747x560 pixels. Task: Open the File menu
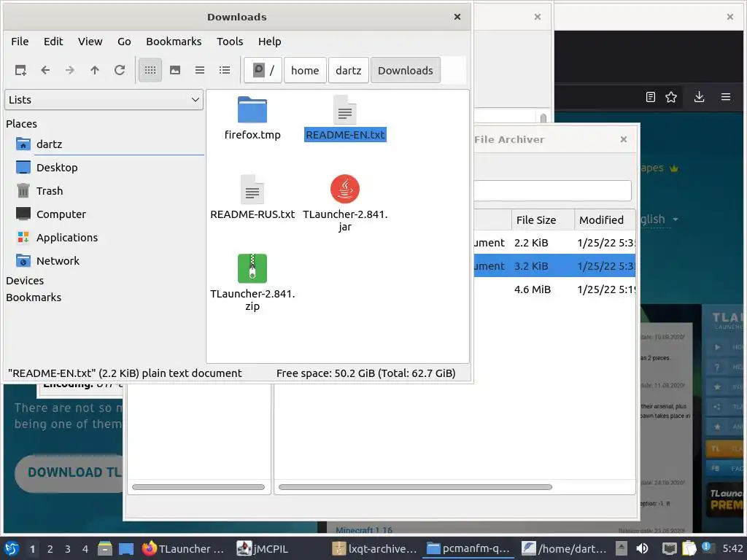point(20,42)
